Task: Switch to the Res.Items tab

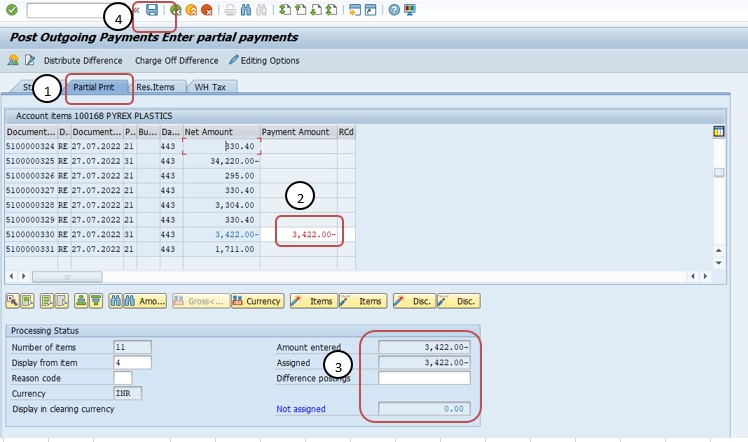Action: [x=156, y=87]
